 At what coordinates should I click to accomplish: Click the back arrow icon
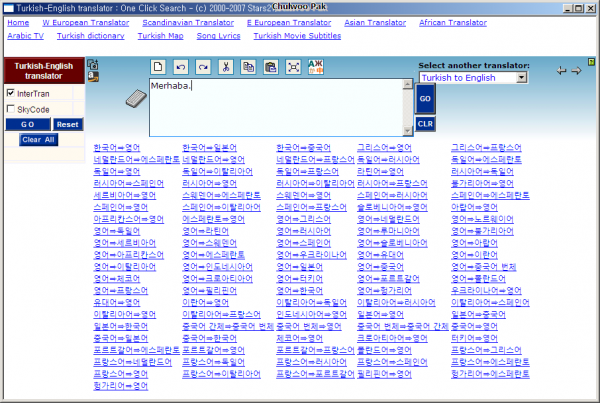pos(561,70)
